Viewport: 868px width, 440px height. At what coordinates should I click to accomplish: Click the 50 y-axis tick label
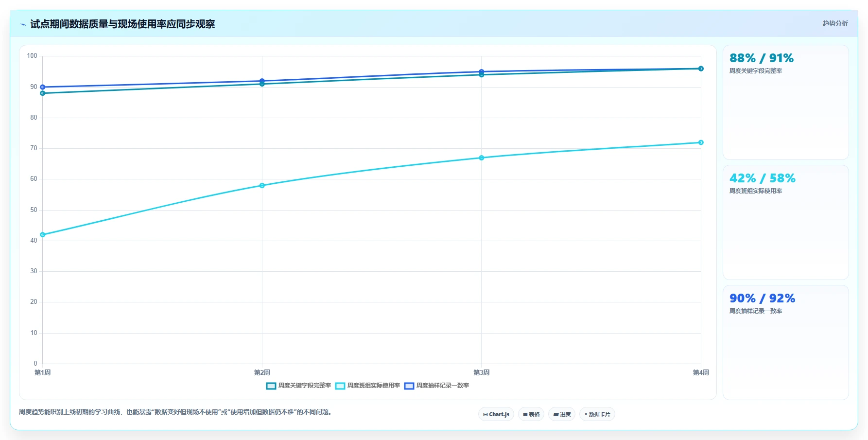(x=34, y=210)
